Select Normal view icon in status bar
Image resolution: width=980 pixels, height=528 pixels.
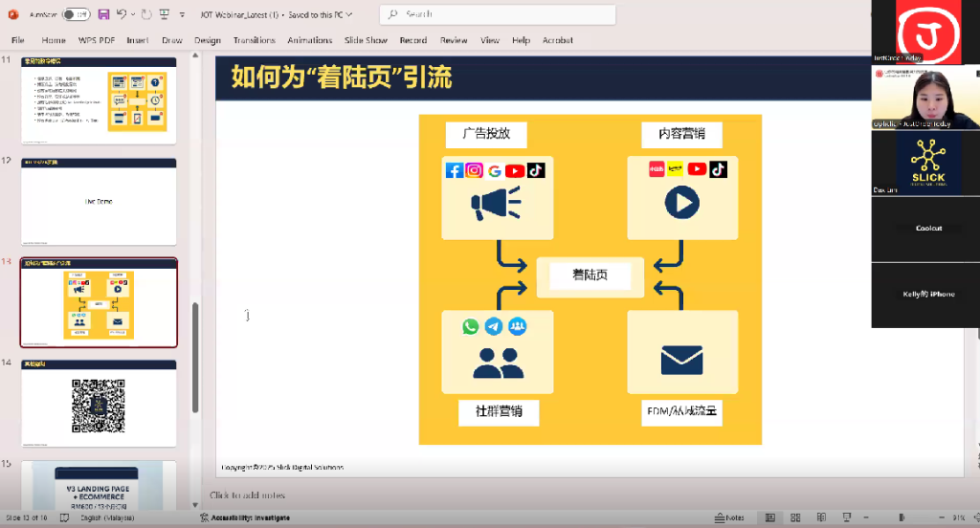tap(768, 517)
